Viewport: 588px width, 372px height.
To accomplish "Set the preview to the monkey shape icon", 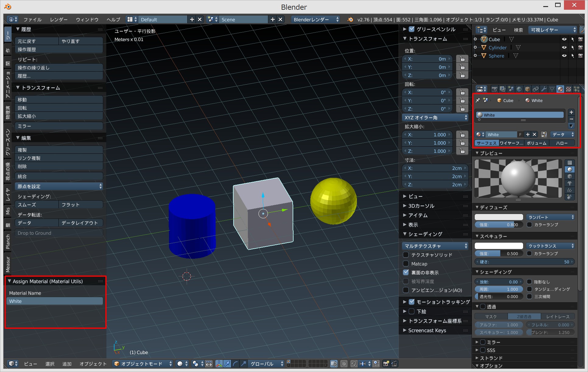I will pyautogui.click(x=569, y=184).
